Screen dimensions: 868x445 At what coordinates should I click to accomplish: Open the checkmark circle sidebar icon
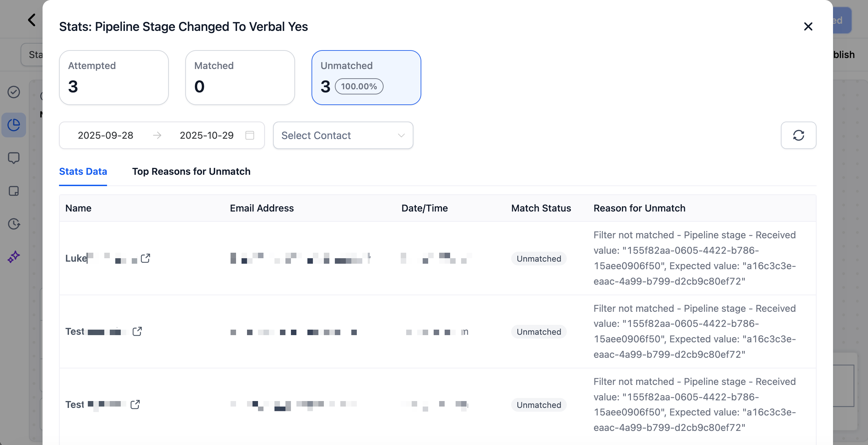point(14,92)
